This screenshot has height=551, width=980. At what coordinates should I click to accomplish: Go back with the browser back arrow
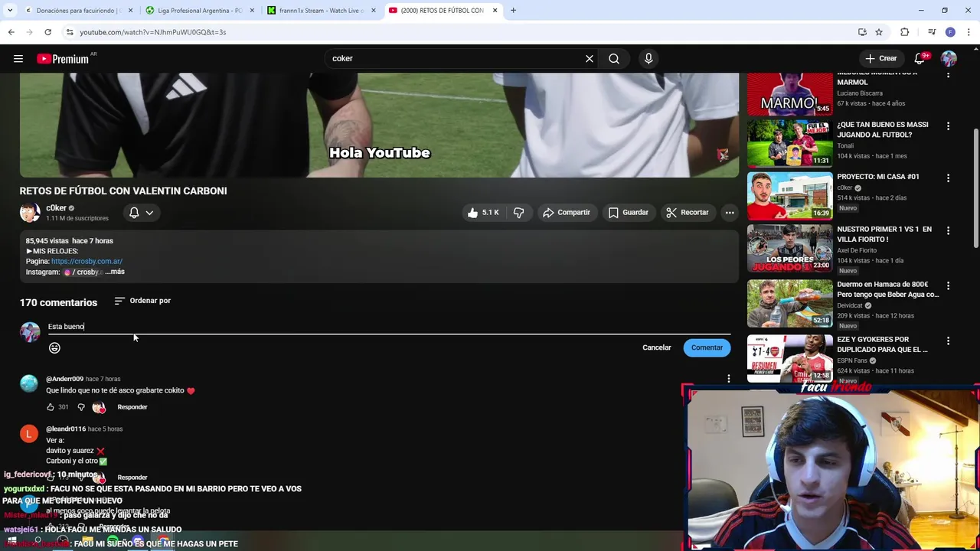coord(11,32)
